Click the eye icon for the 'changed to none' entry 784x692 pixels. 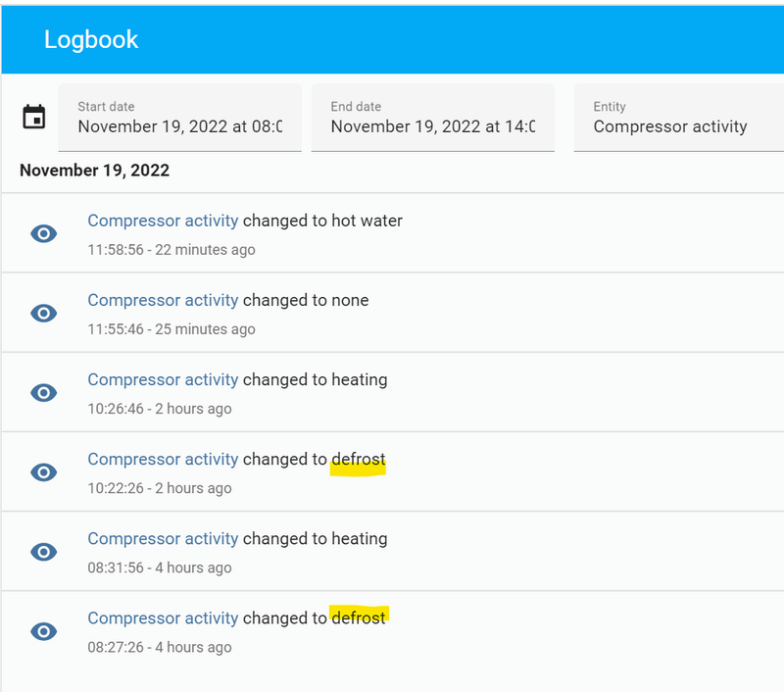(x=43, y=313)
